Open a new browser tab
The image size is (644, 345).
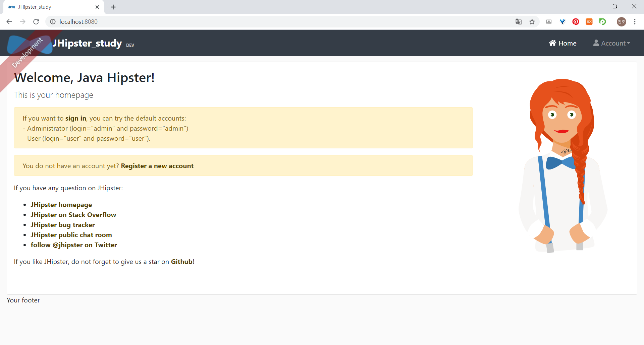113,7
